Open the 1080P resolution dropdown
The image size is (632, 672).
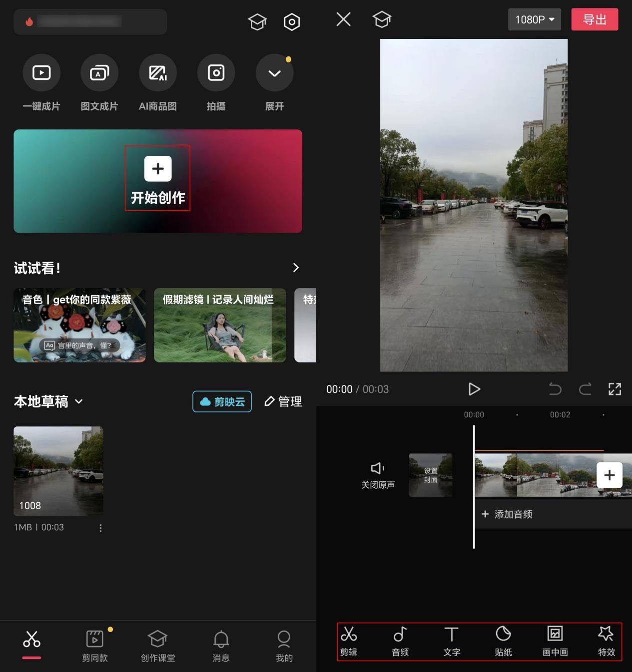tap(534, 19)
